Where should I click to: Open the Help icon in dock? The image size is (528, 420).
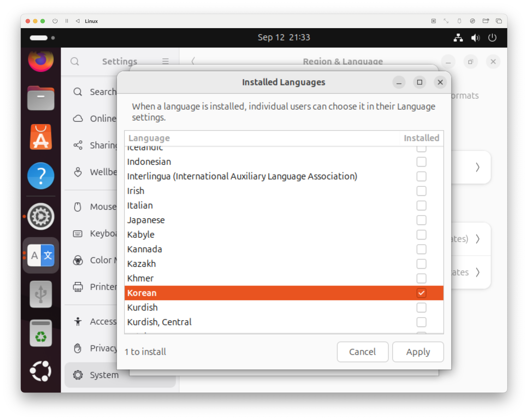(41, 176)
